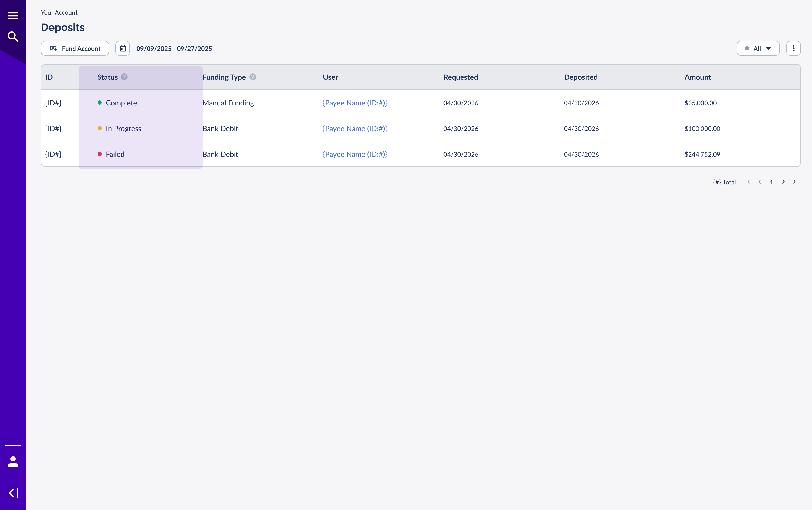Sort by the ID column header
The width and height of the screenshot is (812, 510).
click(x=49, y=77)
